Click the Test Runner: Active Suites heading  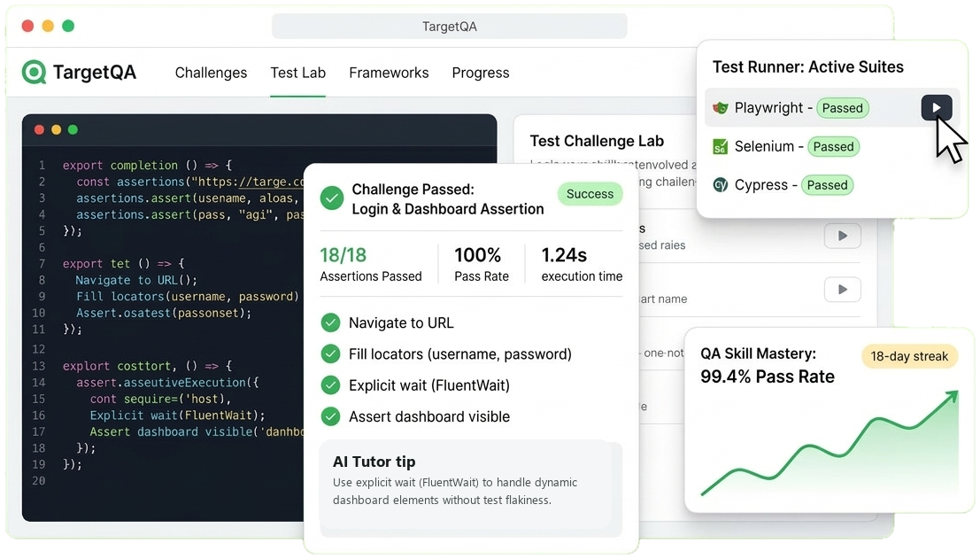pos(808,67)
